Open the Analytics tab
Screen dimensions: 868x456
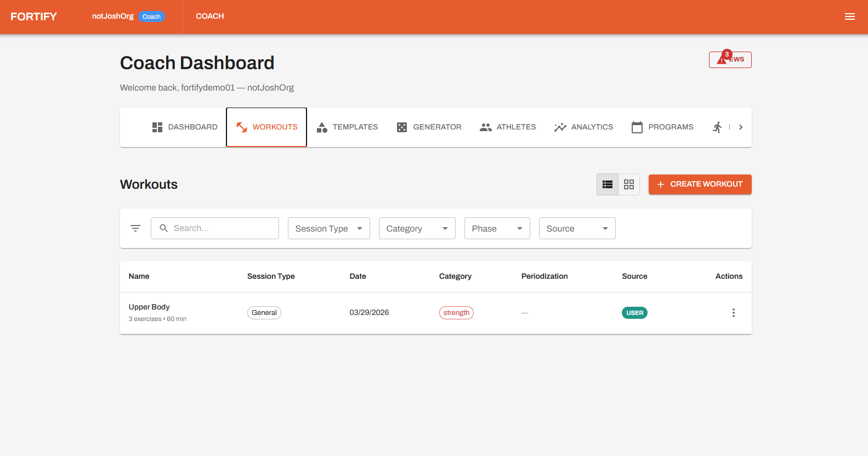pos(583,127)
